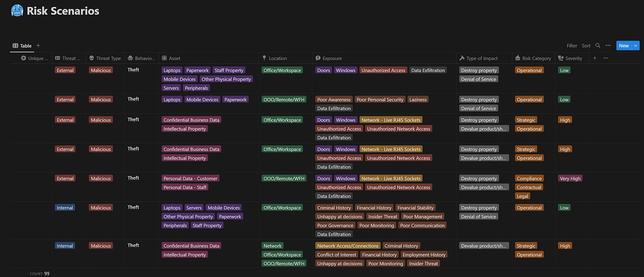The height and width of the screenshot is (277, 644).
Task: Click the Very High row's OOO/Remote/WFH tag
Action: 284,178
